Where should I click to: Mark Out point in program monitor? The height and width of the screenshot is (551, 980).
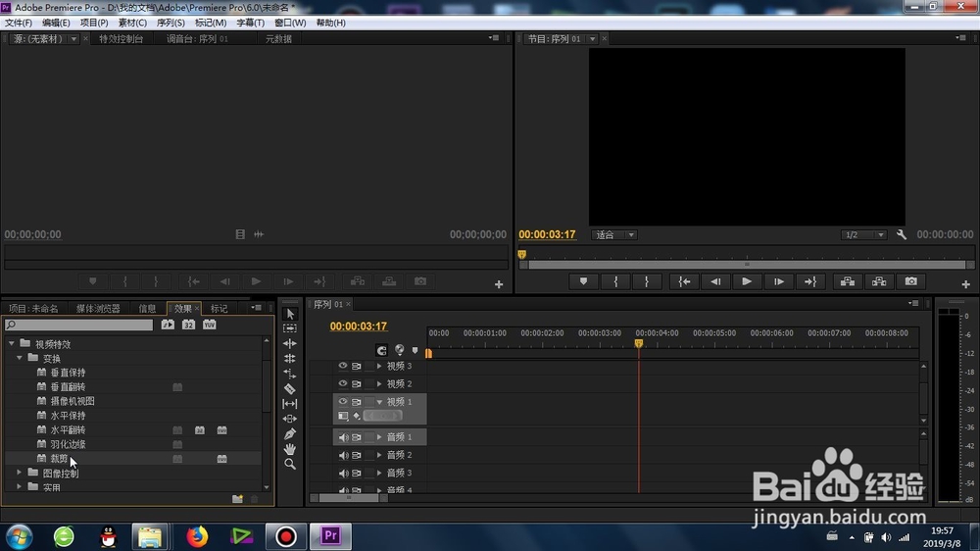(x=646, y=281)
